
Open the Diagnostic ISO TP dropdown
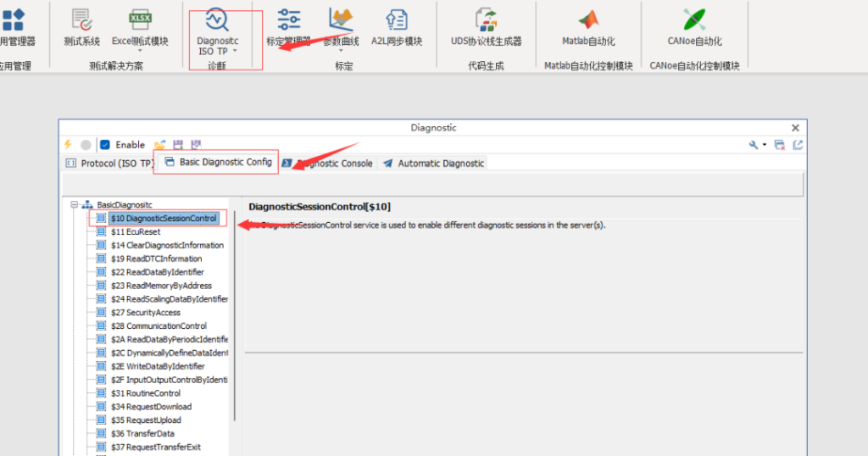[218, 34]
